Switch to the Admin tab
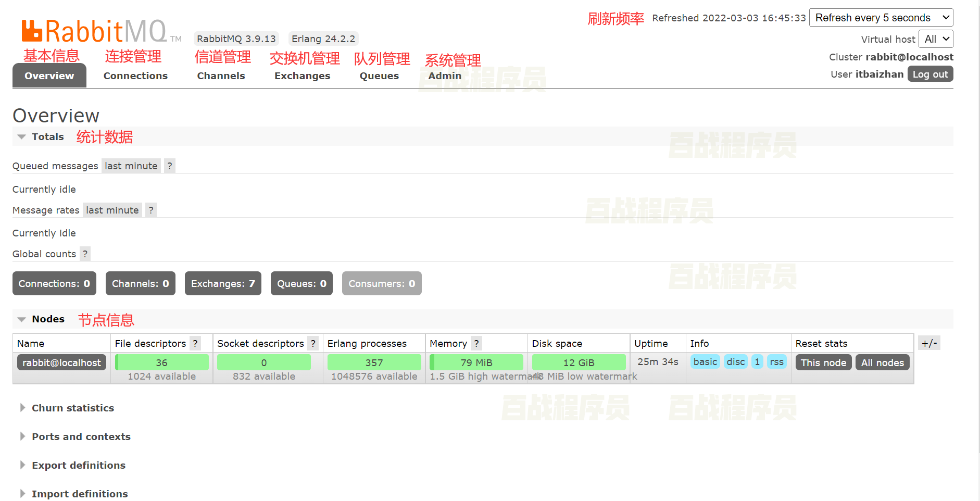Image resolution: width=980 pixels, height=501 pixels. click(445, 76)
